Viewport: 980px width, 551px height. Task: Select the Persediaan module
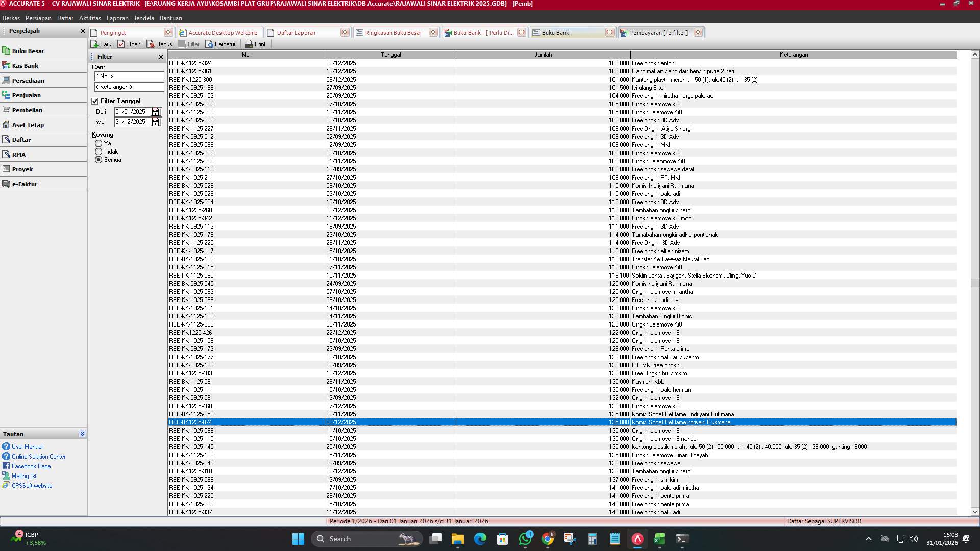point(29,80)
